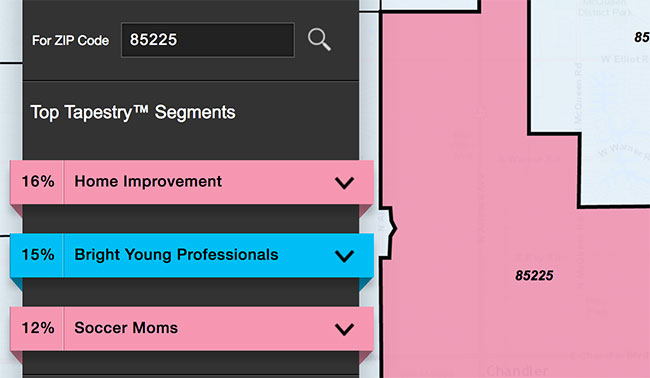This screenshot has width=650, height=378.
Task: Click the Chandler city label on map
Action: [x=517, y=371]
